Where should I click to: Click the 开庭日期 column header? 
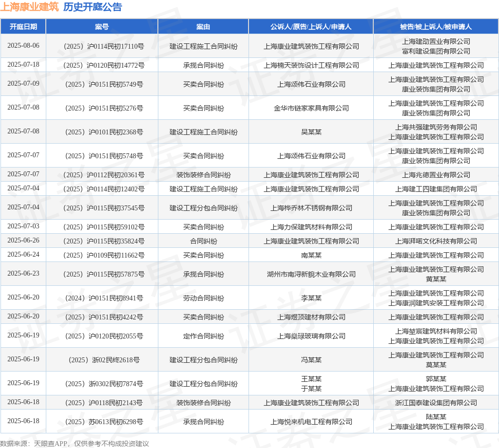[x=23, y=27]
